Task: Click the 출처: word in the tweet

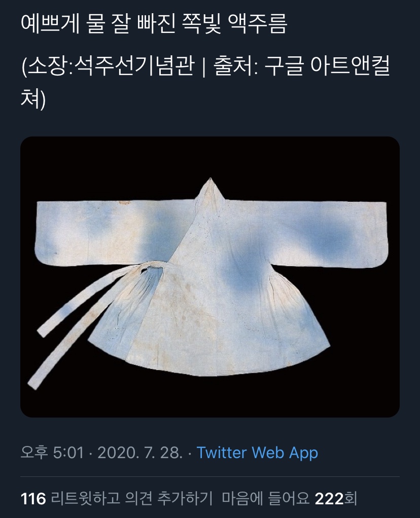Action: tap(235, 66)
